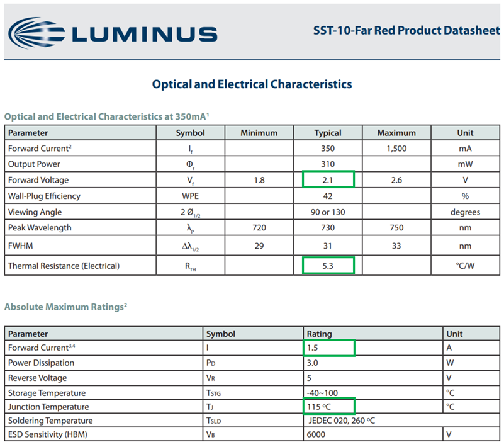
Task: Click the 90 or 130 viewing angle value
Action: (328, 212)
